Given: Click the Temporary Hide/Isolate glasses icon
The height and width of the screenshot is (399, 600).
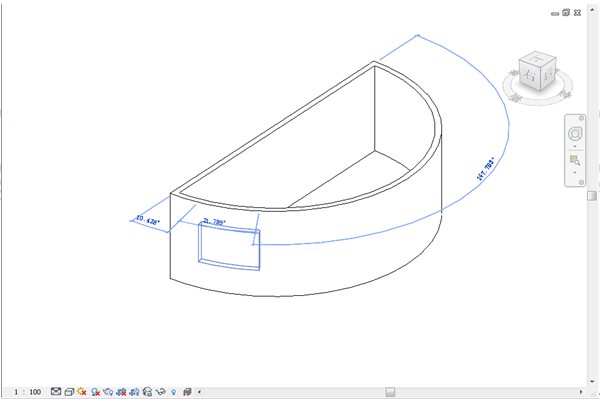Looking at the screenshot, I should [x=161, y=392].
